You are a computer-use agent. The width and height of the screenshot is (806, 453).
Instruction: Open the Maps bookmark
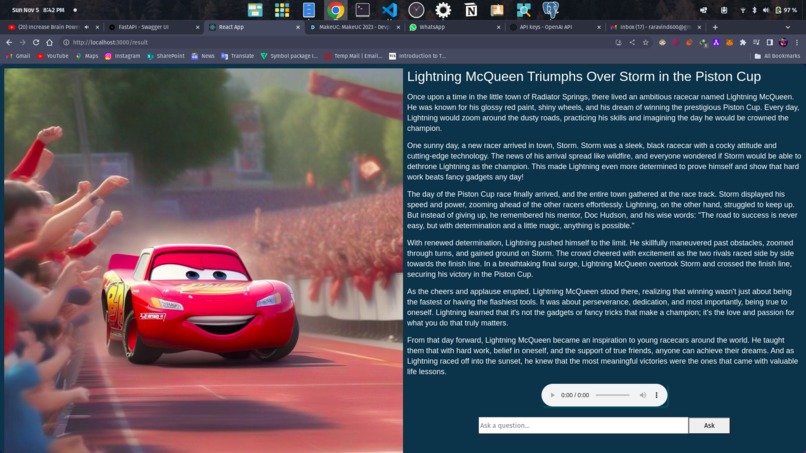click(x=87, y=56)
